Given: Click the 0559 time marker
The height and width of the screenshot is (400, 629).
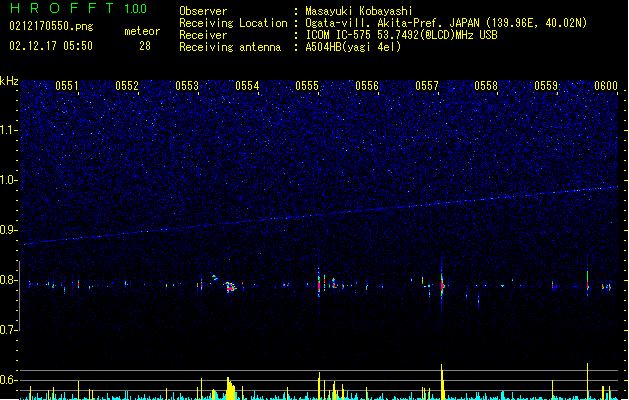Looking at the screenshot, I should (x=546, y=86).
